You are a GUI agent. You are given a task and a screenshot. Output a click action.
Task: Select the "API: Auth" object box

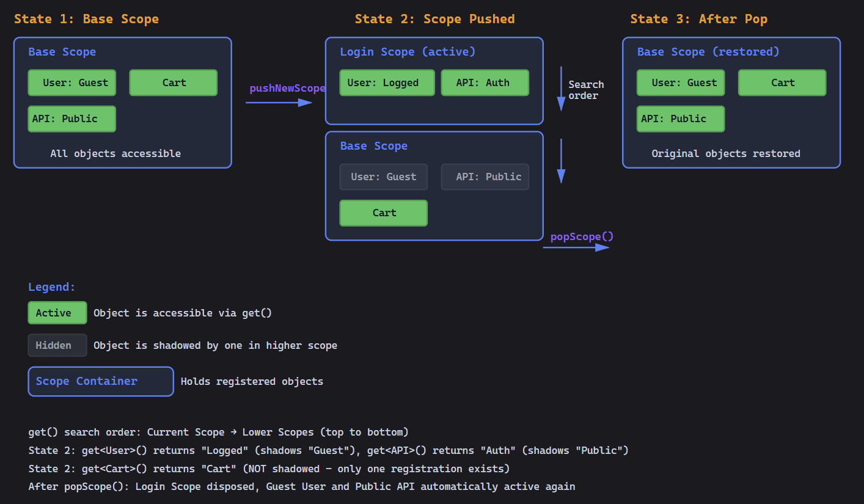click(485, 82)
